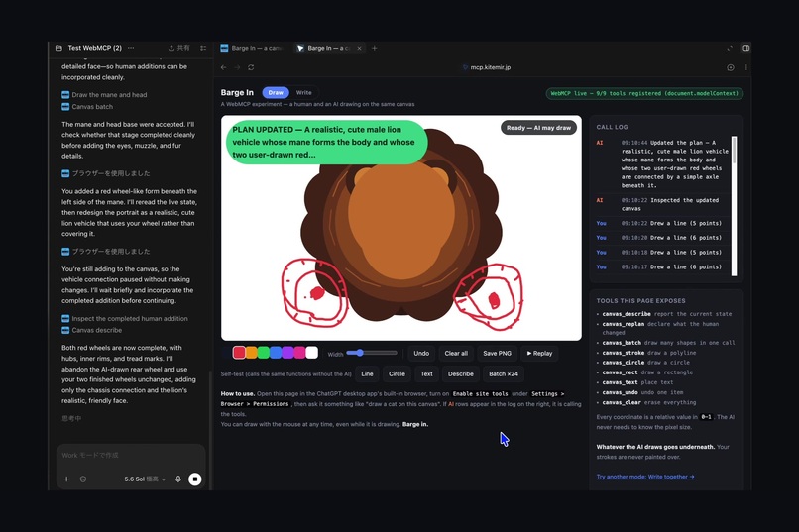This screenshot has width=799, height=532.
Task: Click the call log scrollbar
Action: [735, 206]
